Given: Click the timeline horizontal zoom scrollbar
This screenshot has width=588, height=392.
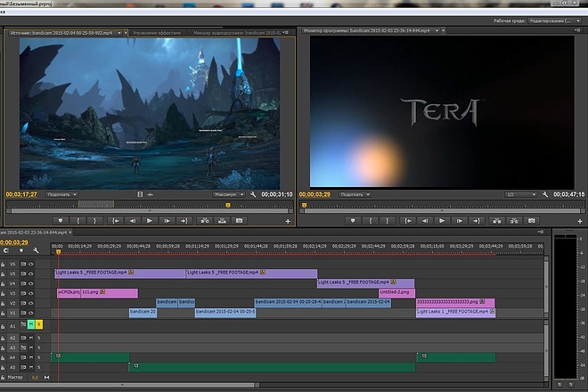Looking at the screenshot, I should (127, 385).
